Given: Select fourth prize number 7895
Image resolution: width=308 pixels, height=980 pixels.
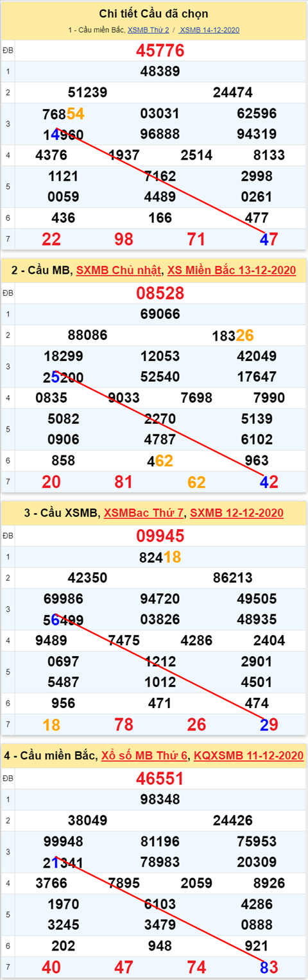Looking at the screenshot, I should click(x=124, y=883).
